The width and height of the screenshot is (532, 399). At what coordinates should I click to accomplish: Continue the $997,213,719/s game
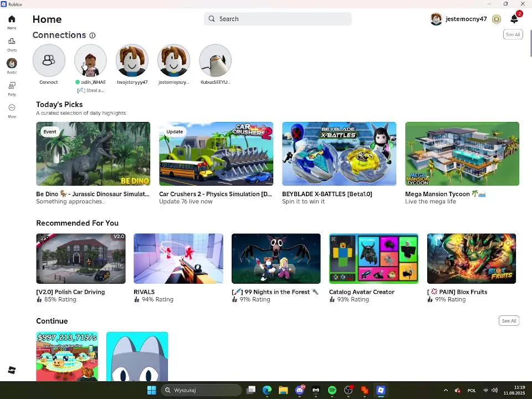click(67, 356)
